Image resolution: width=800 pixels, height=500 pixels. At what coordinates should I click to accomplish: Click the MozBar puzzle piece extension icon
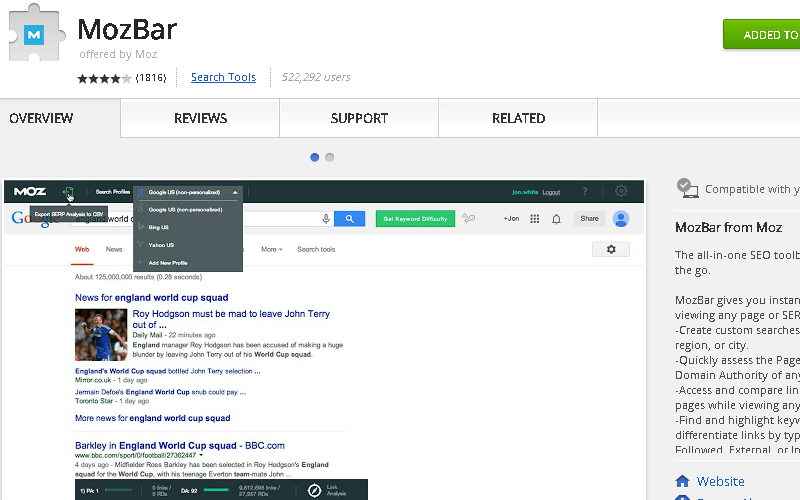point(37,33)
